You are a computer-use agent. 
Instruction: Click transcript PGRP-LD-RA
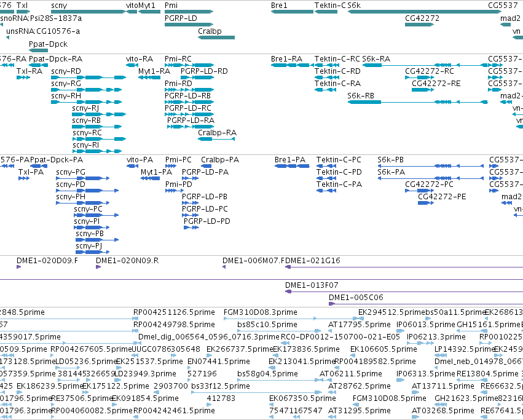191,127
